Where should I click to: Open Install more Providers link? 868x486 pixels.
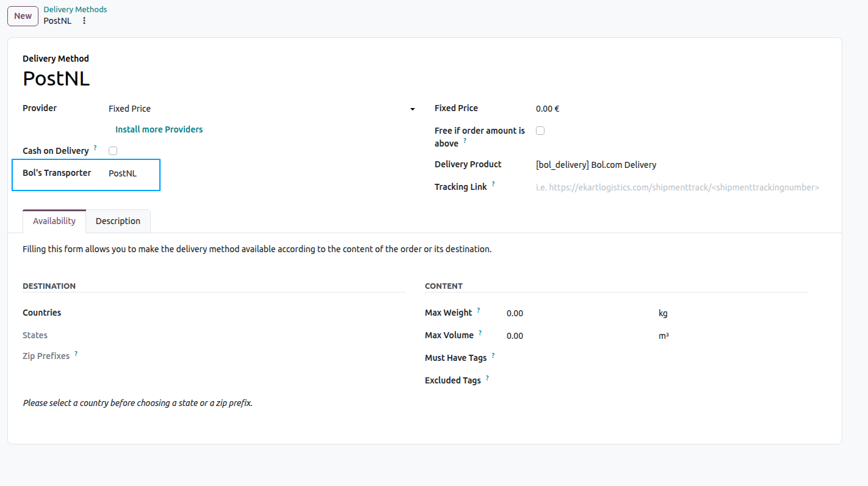coord(159,129)
